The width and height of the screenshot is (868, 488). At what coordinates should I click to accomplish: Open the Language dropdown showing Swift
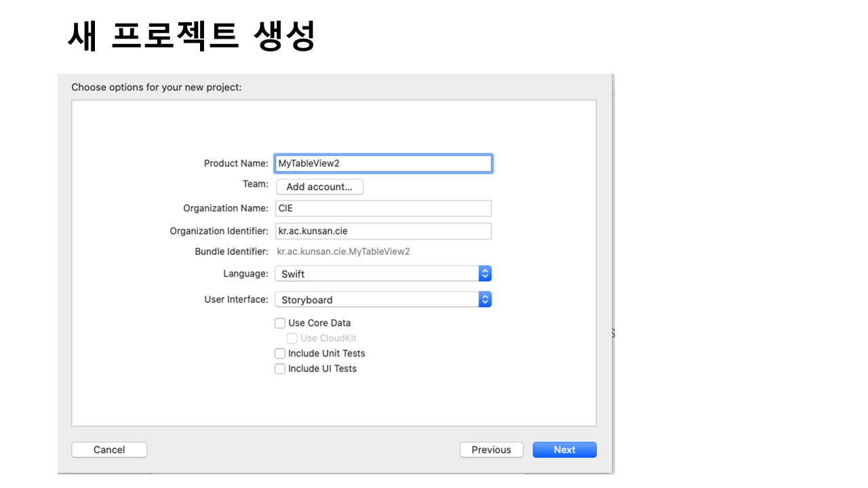pos(383,274)
